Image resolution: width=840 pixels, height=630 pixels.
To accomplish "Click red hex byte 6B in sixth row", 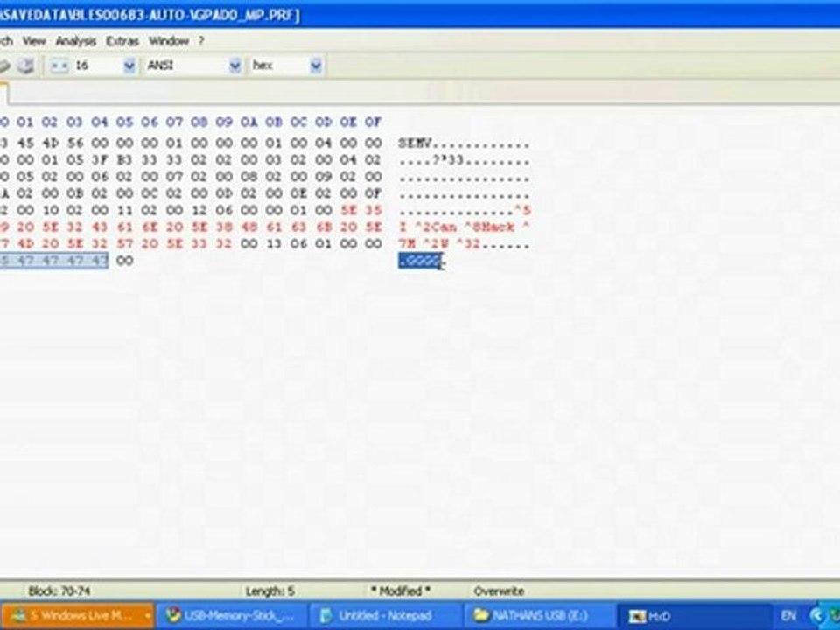I will 324,227.
